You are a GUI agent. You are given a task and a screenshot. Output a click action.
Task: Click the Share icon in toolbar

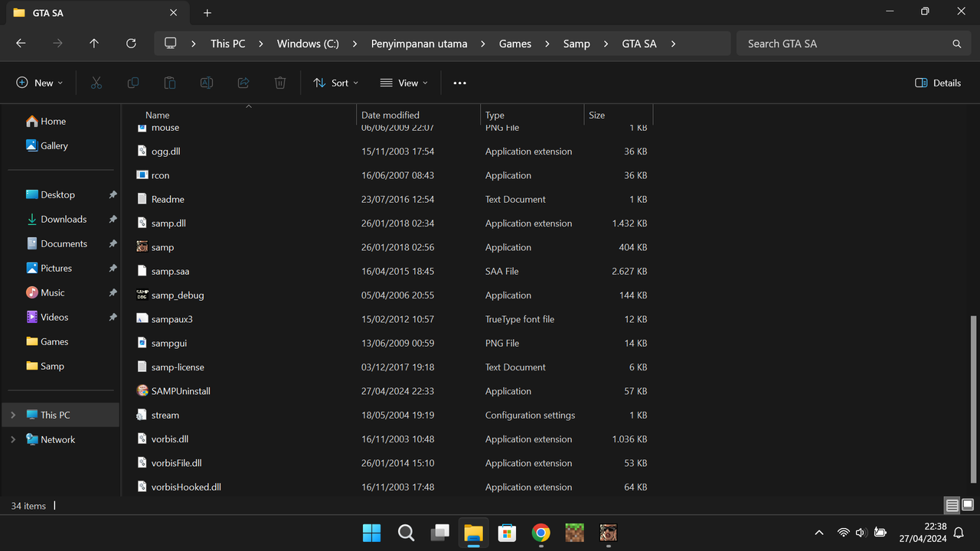point(243,83)
